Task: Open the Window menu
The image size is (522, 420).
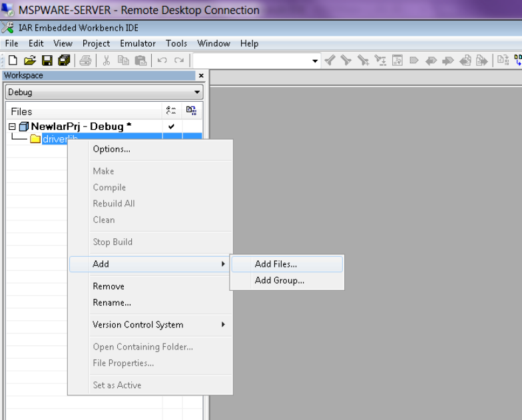Action: (x=214, y=44)
